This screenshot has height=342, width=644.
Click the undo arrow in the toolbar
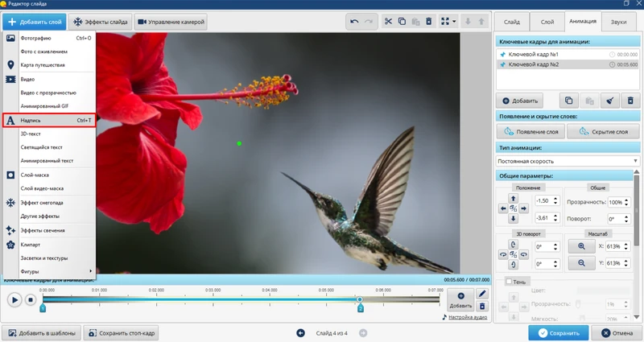click(x=354, y=22)
